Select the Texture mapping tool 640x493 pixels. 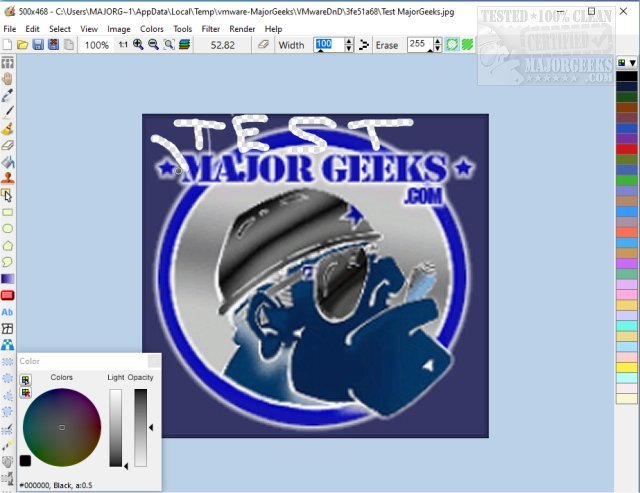(x=7, y=345)
